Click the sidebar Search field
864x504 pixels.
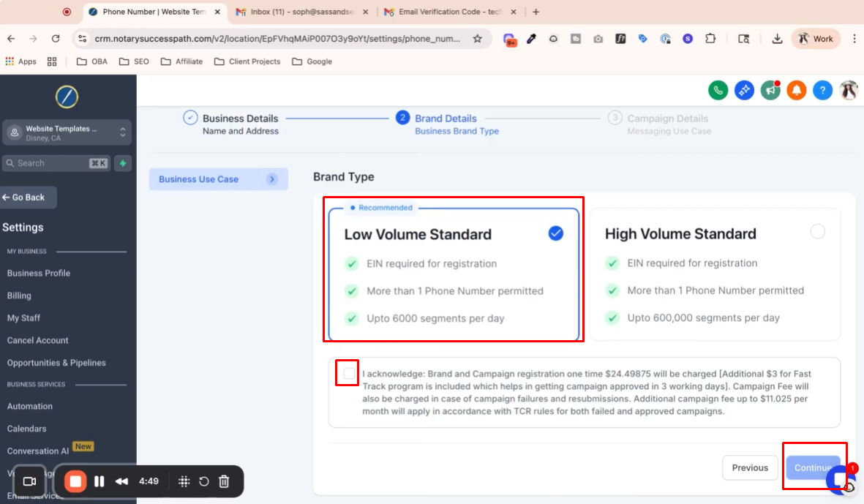[x=57, y=163]
